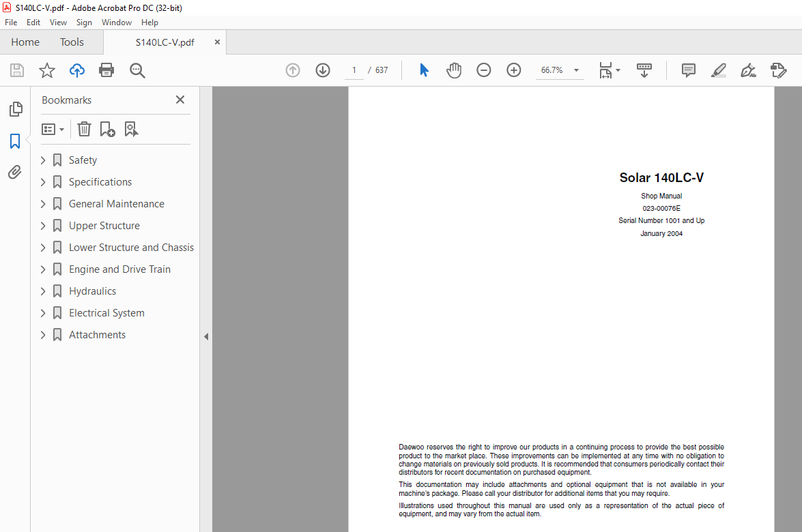Upload the file to Document Cloud
802x532 pixels.
[x=76, y=70]
